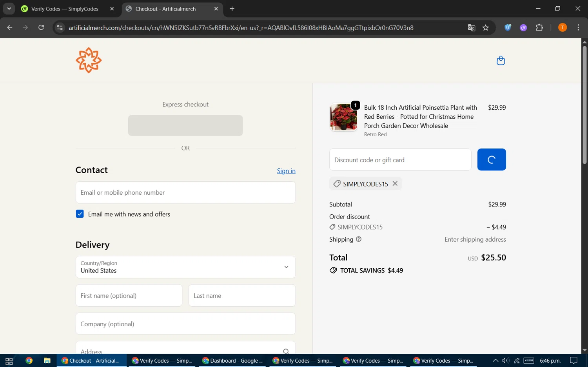Open Windows Task View on taskbar

coord(9,361)
